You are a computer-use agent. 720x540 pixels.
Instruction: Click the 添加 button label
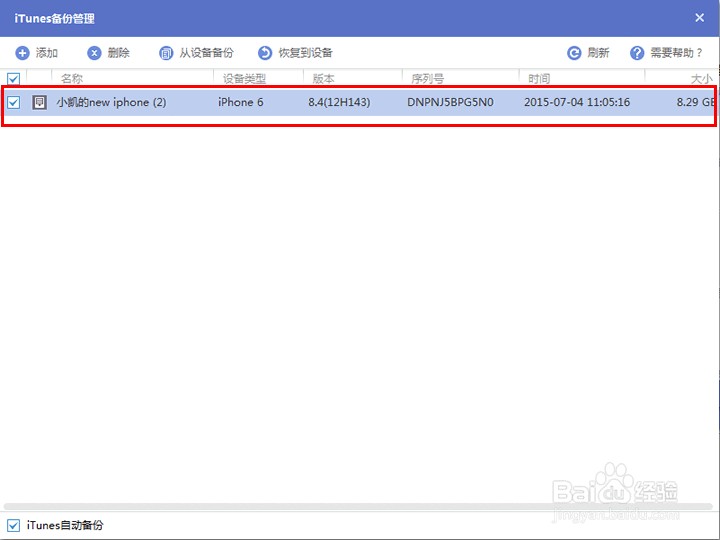click(x=47, y=53)
